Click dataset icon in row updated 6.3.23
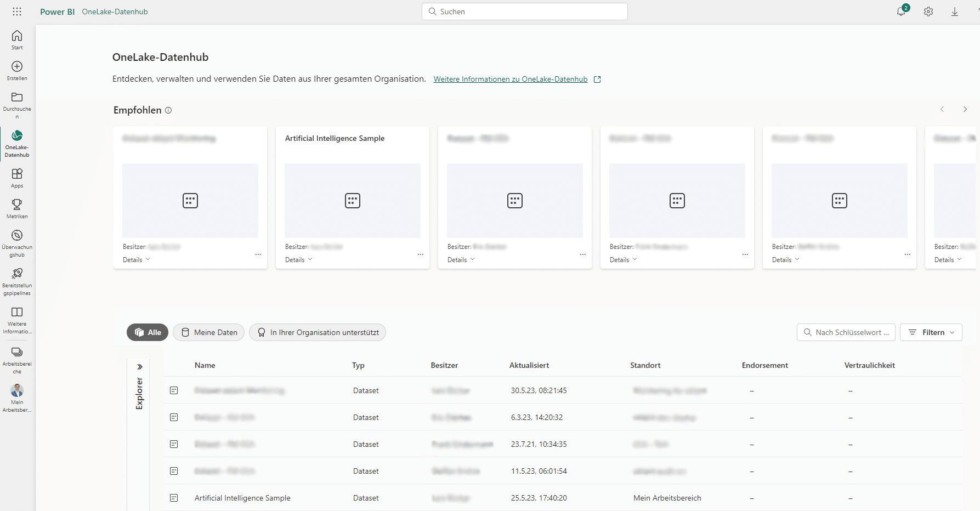The height and width of the screenshot is (511, 980). tap(174, 417)
